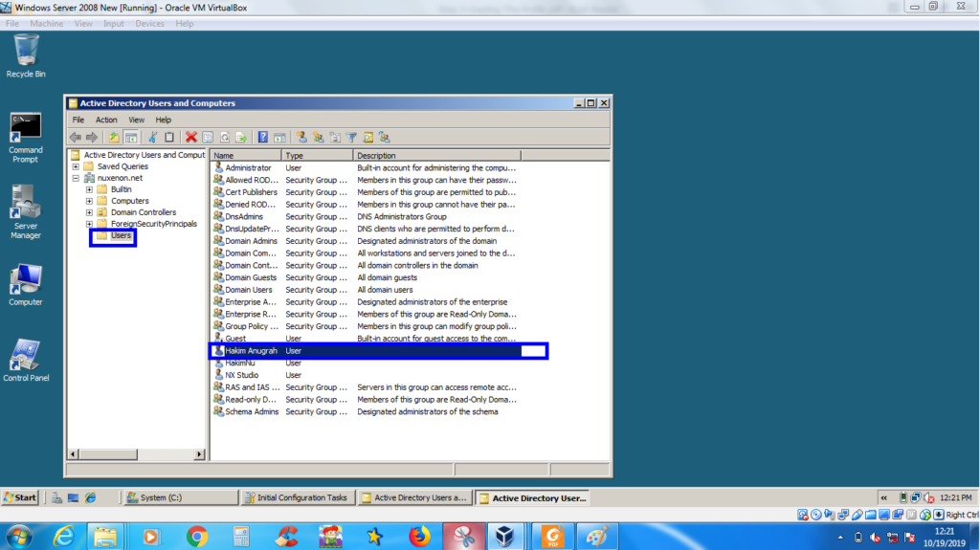Screen dimensions: 980x550
Task: Open the Computer desktop icon
Action: (x=26, y=285)
